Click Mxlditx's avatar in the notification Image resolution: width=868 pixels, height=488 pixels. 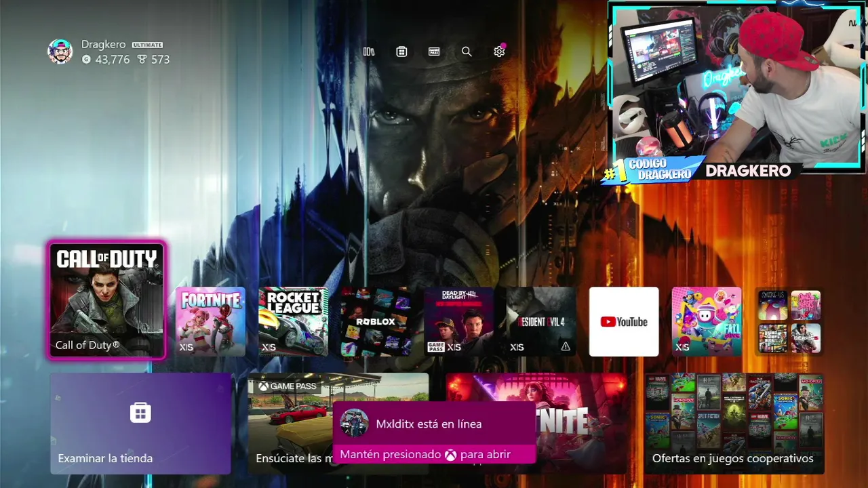pos(354,424)
